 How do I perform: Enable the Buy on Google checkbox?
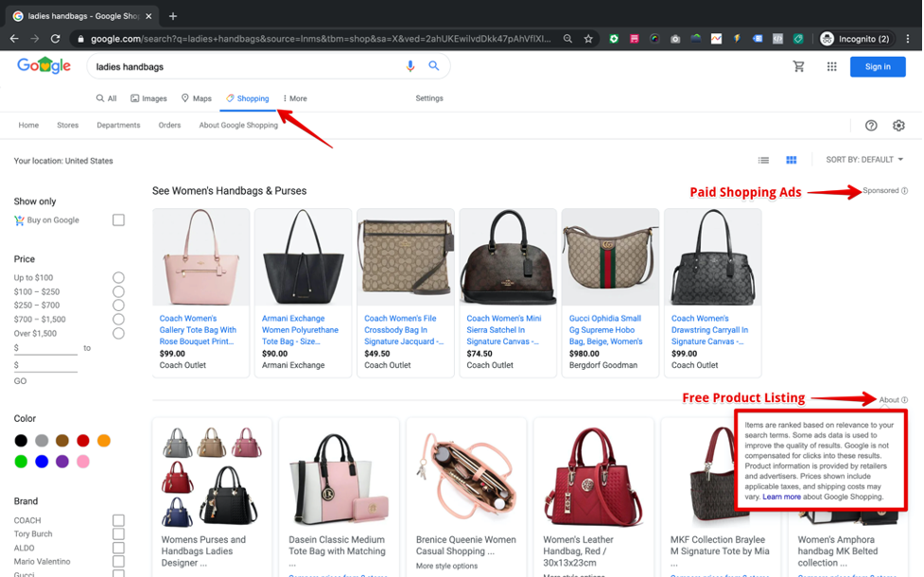(x=118, y=219)
